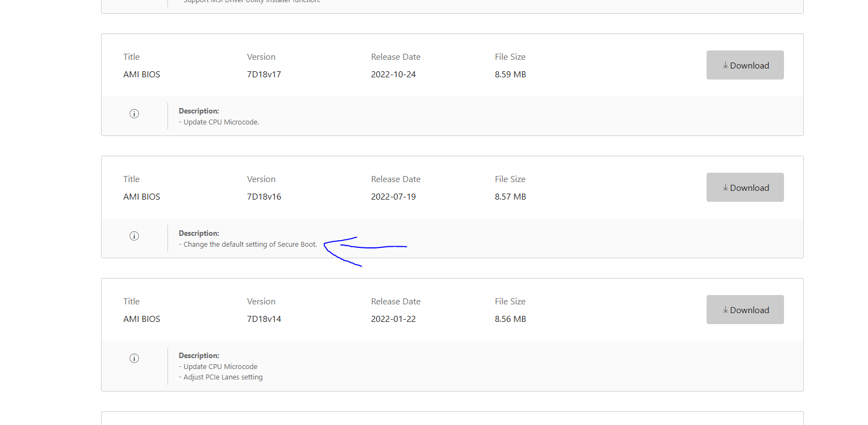The image size is (868, 425).
Task: Select version text 7D18v16
Action: pos(264,197)
